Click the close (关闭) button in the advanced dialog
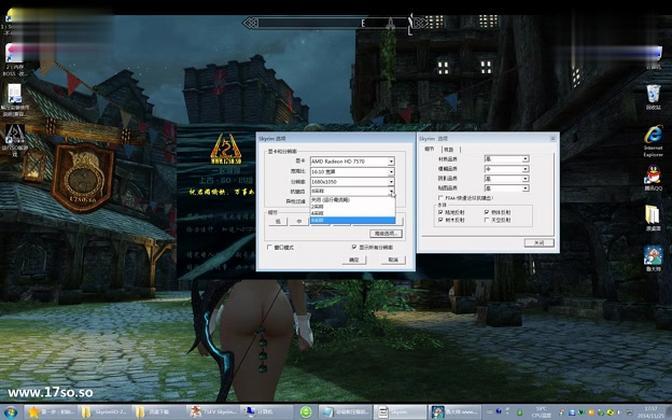This screenshot has width=672, height=420. pyautogui.click(x=539, y=243)
